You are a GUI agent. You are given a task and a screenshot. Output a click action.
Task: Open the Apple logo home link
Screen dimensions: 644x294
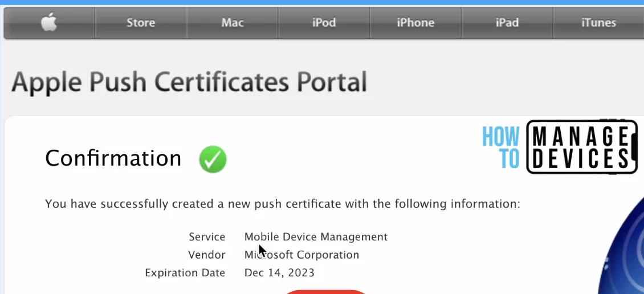[x=49, y=23]
